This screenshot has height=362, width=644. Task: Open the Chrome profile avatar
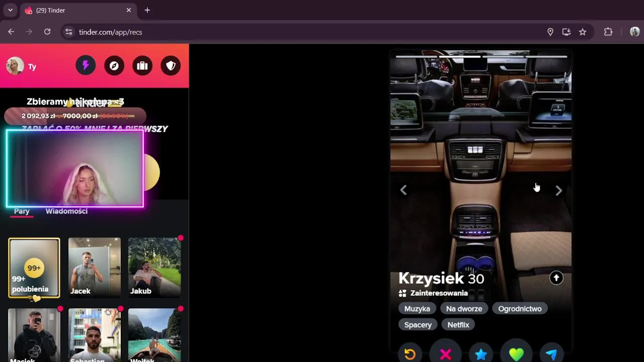click(634, 32)
